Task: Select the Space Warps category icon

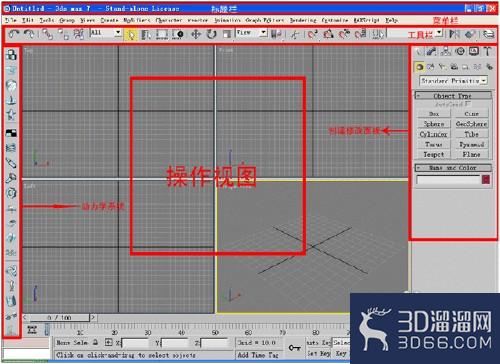Action: coord(477,67)
